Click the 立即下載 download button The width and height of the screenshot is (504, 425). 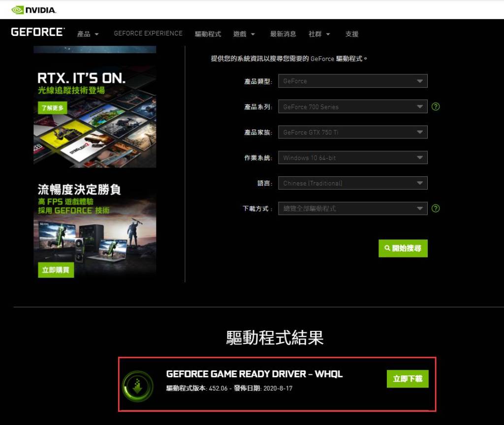click(407, 379)
